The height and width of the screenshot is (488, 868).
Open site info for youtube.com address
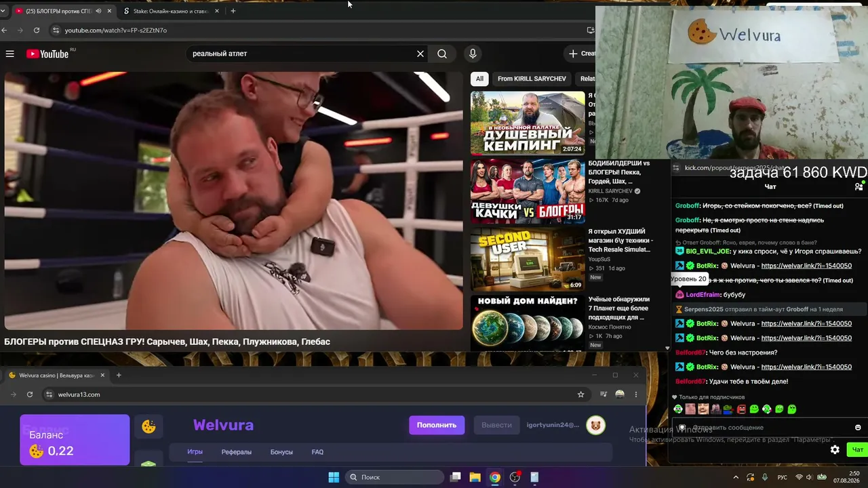[56, 30]
